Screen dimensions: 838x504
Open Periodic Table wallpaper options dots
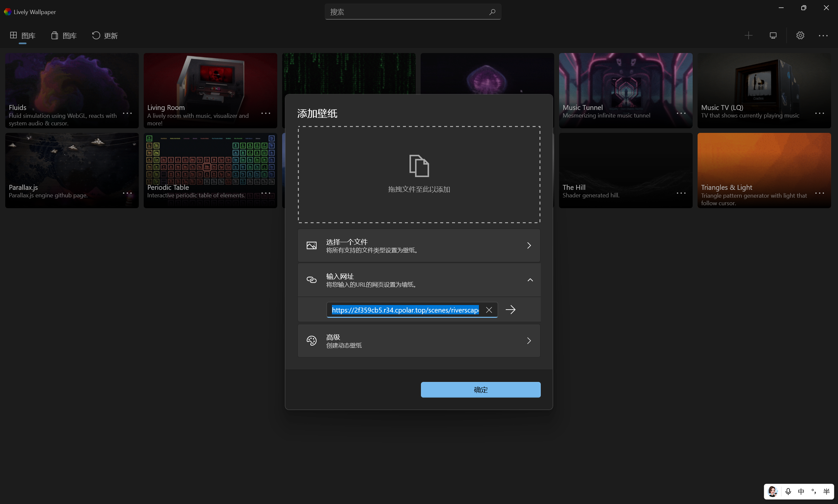(x=265, y=193)
